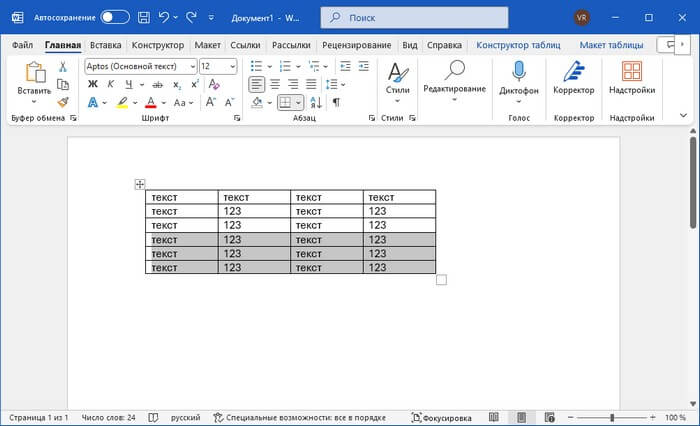Apply bold formatting with Ж button
The width and height of the screenshot is (700, 426).
[93, 84]
